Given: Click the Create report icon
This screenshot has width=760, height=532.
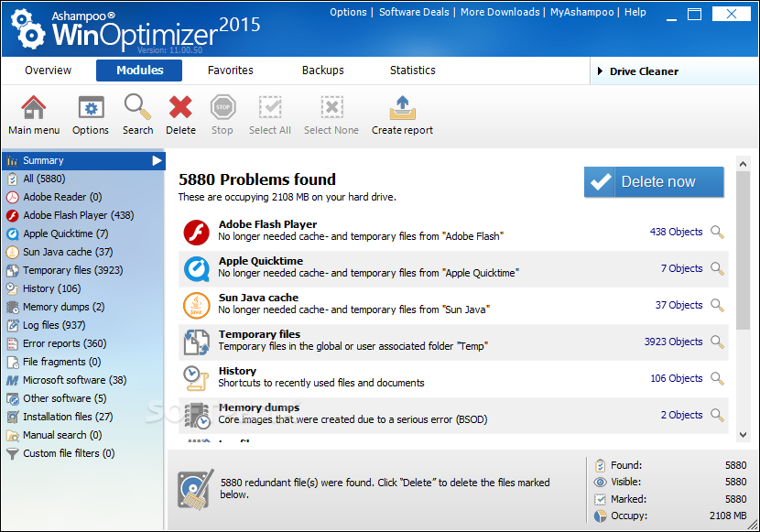Looking at the screenshot, I should [x=402, y=107].
